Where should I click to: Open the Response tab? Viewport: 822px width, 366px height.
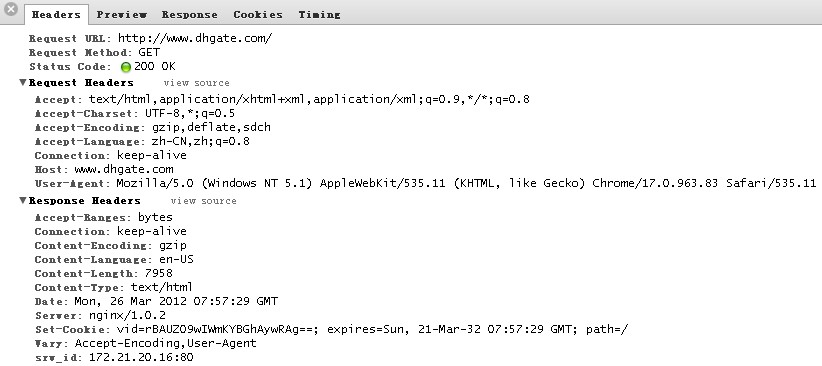coord(189,15)
